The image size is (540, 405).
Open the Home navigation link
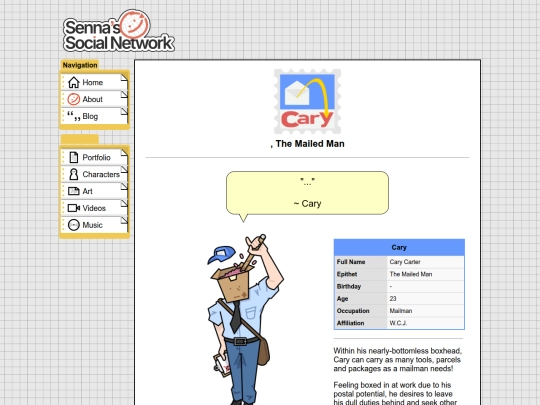point(94,82)
